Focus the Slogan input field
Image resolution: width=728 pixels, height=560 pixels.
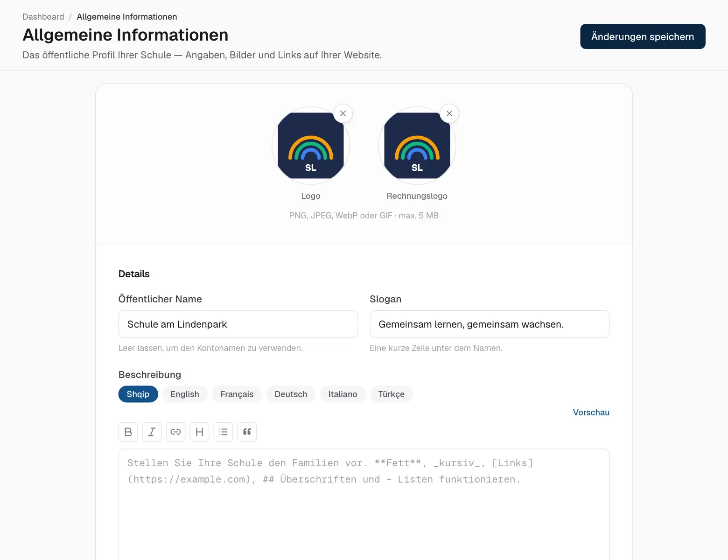(x=490, y=324)
